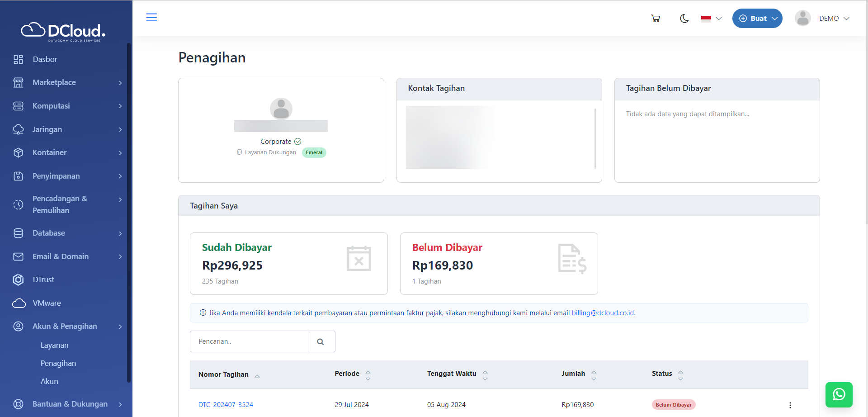Click the search magnifier button
Viewport: 868px width, 417px height.
click(321, 341)
